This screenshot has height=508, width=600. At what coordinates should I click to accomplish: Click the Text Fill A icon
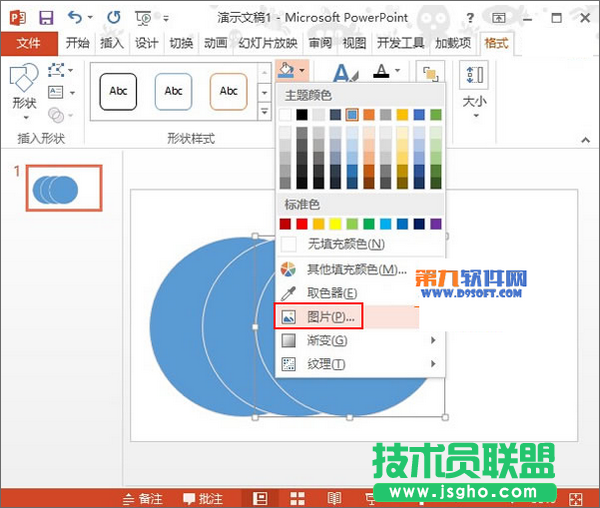tap(381, 71)
